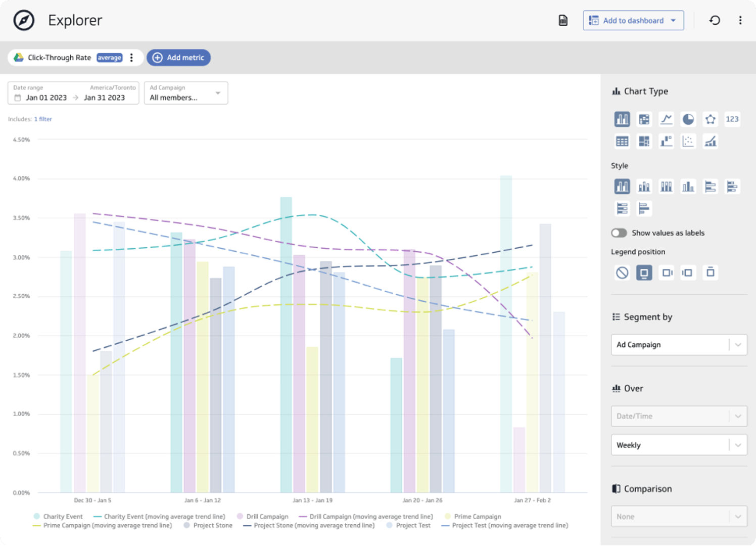The width and height of the screenshot is (756, 546).
Task: Toggle Drill Campaign legend swatch
Action: (x=240, y=517)
